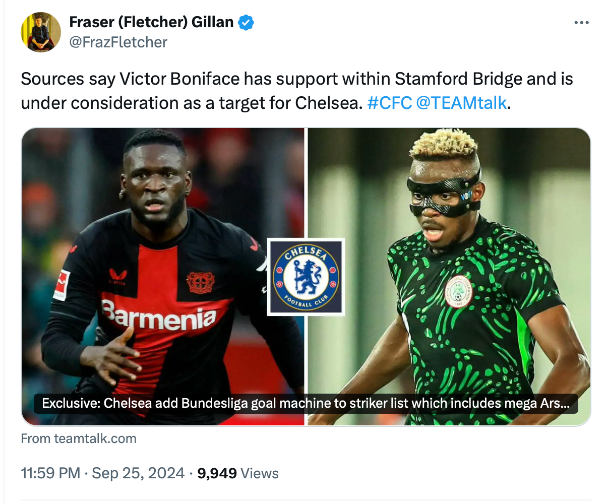
Task: Open the 'From teamtalk.com' source link
Action: pos(79,438)
